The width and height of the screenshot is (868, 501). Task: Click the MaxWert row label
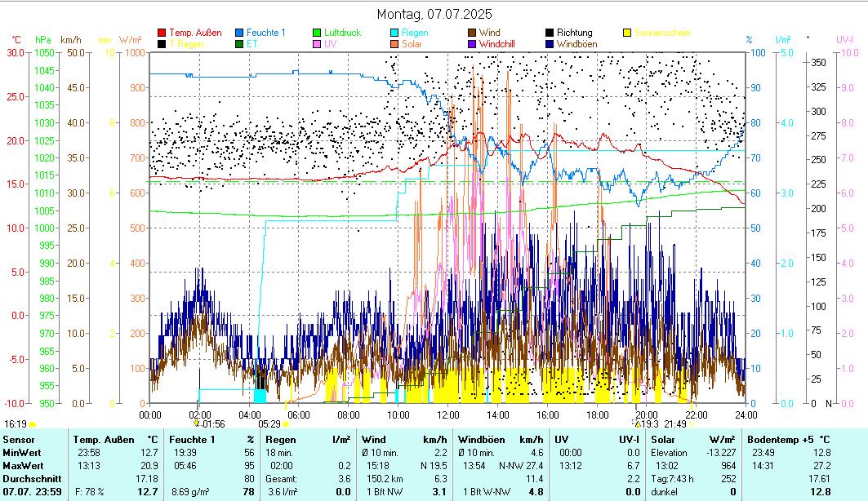23,466
